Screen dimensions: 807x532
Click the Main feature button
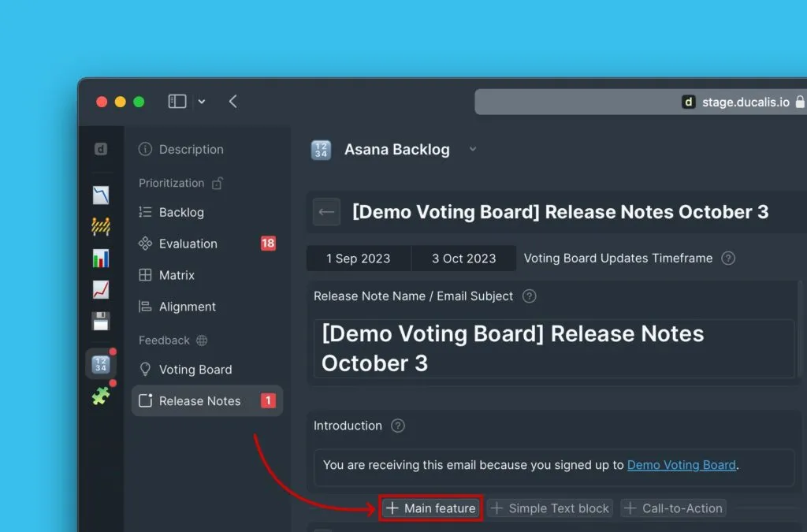[x=430, y=508]
